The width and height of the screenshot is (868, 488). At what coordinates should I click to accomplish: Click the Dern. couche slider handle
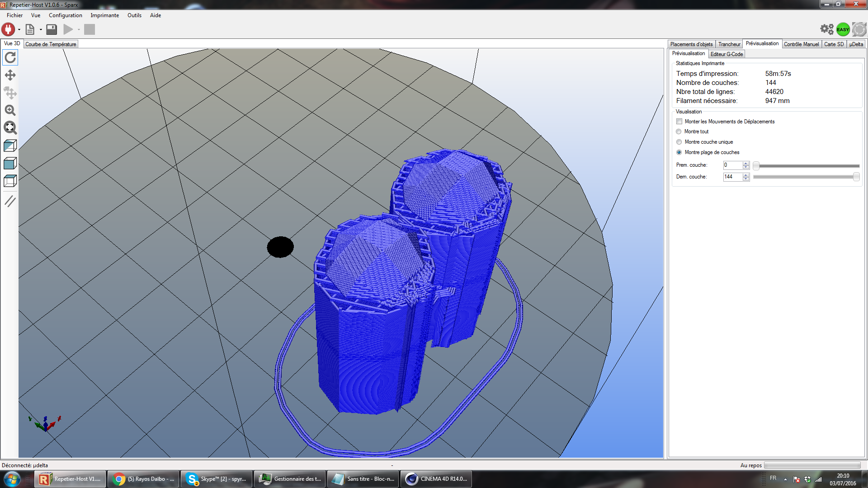(x=856, y=177)
